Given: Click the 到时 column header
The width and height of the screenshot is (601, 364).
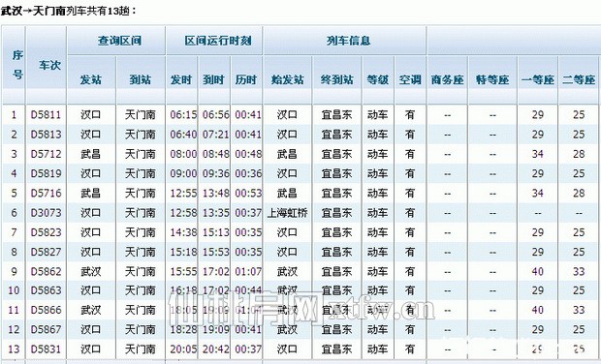Looking at the screenshot, I should click(x=213, y=79).
